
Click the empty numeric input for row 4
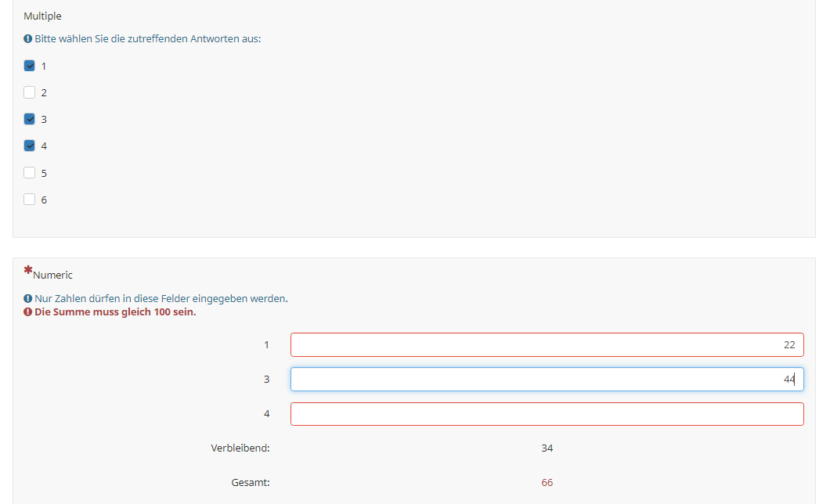tap(547, 413)
